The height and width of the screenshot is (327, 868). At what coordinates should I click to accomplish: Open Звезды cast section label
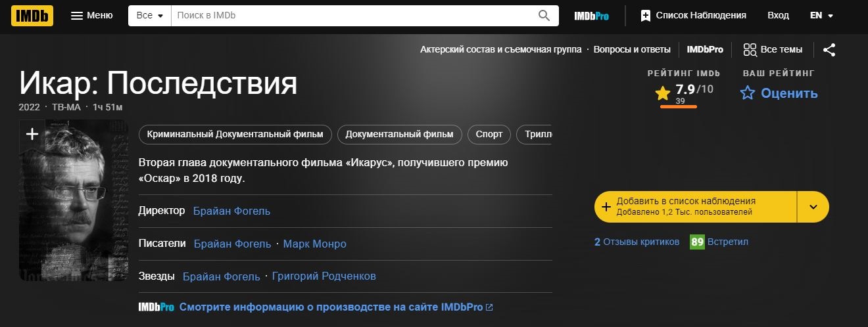(157, 276)
